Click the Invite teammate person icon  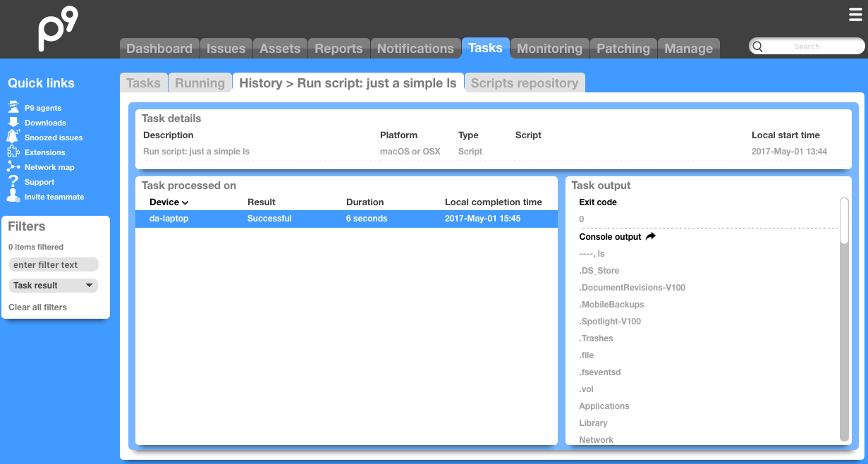click(x=13, y=196)
